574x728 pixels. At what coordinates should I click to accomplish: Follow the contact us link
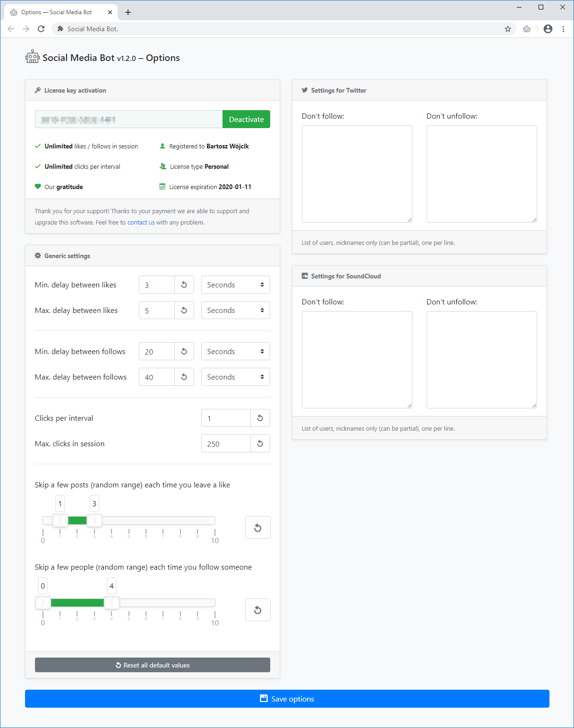click(x=141, y=222)
